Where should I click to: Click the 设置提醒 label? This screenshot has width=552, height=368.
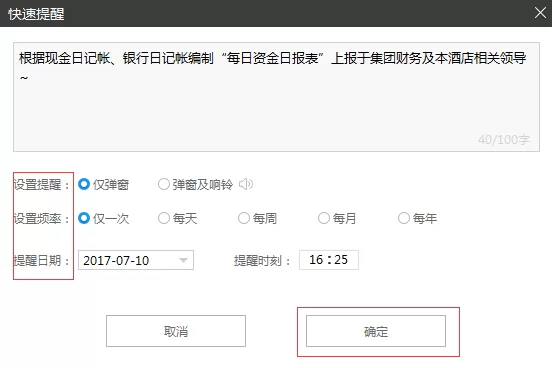point(42,185)
